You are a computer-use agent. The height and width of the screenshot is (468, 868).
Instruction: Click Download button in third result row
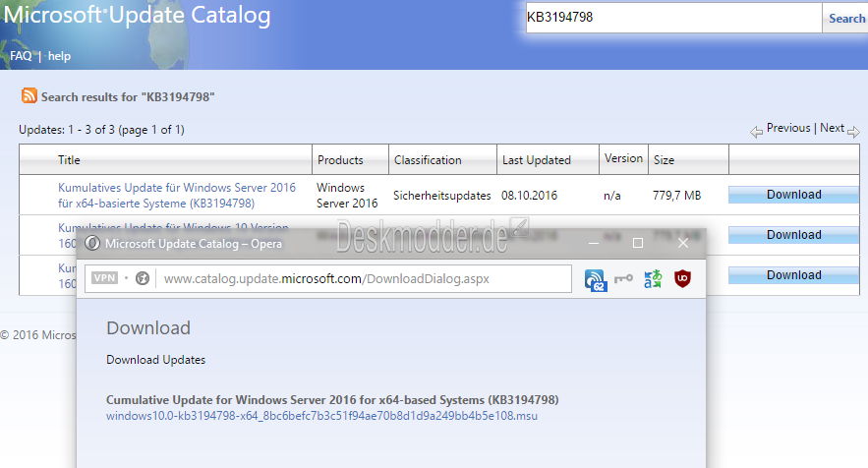point(793,275)
